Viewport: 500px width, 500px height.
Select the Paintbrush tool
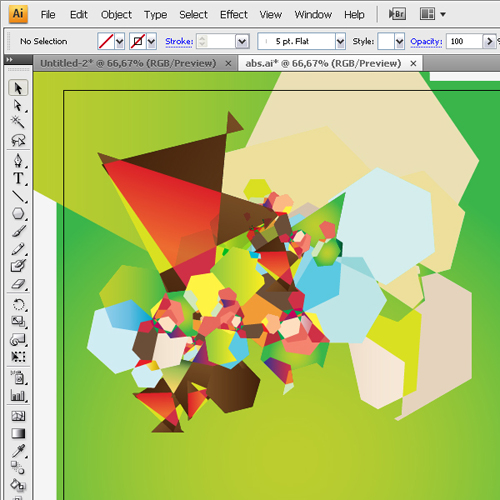coord(18,231)
